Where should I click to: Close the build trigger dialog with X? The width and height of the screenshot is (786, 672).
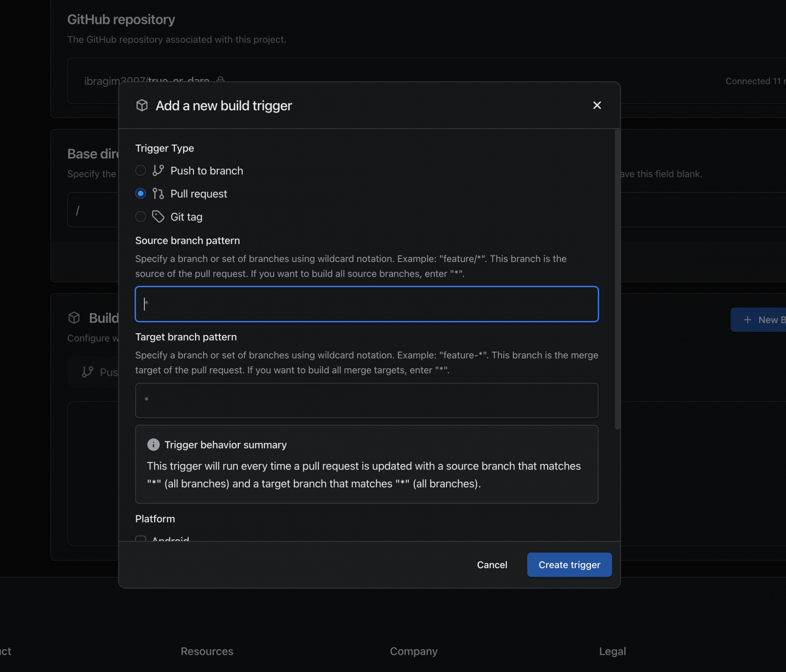tap(597, 105)
